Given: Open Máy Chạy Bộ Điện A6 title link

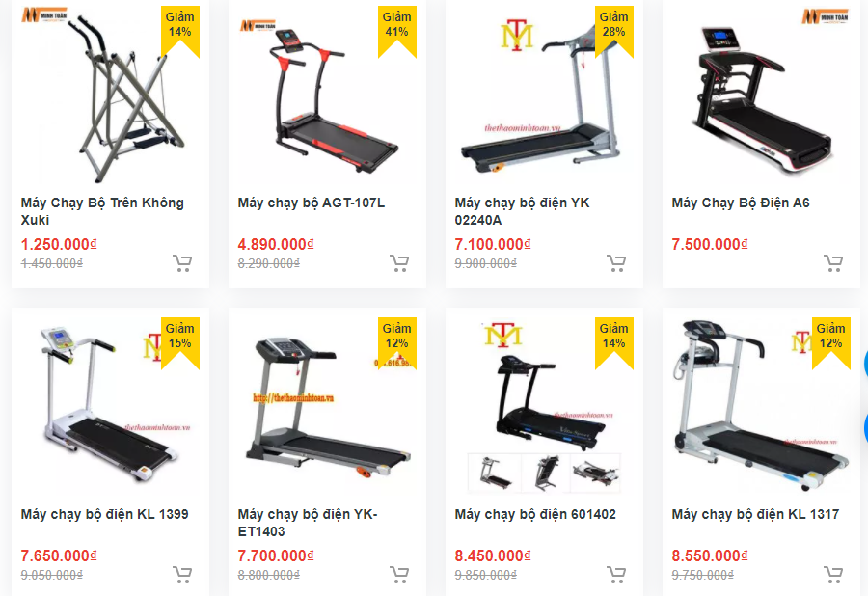Looking at the screenshot, I should point(741,203).
